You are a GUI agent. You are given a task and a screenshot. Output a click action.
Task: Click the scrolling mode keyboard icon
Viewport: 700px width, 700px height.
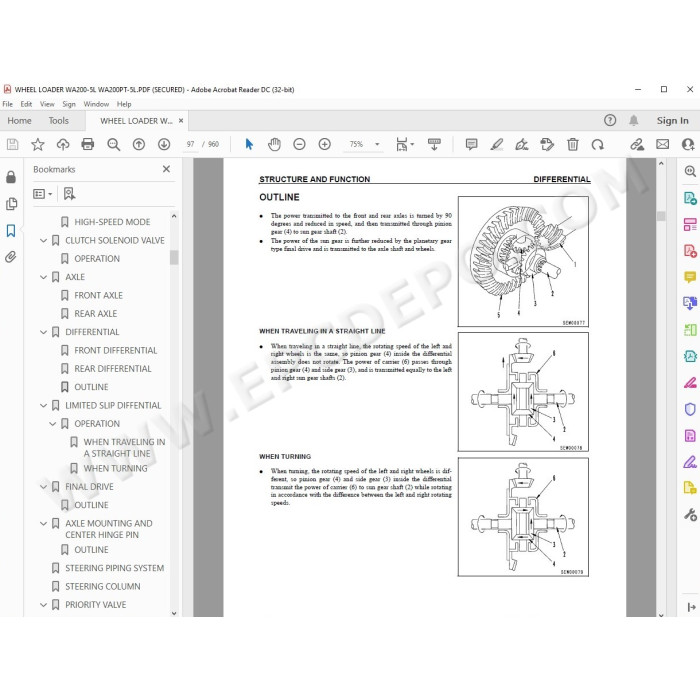point(434,144)
